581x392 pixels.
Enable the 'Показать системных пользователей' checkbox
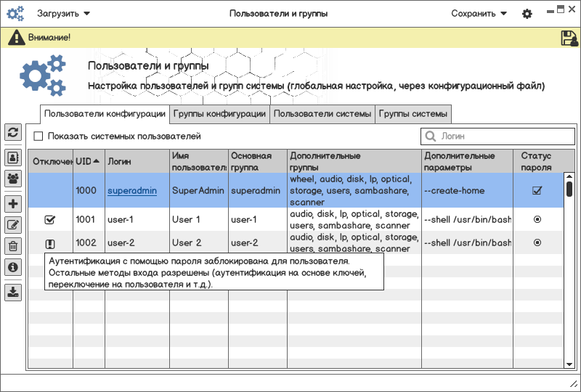(38, 136)
